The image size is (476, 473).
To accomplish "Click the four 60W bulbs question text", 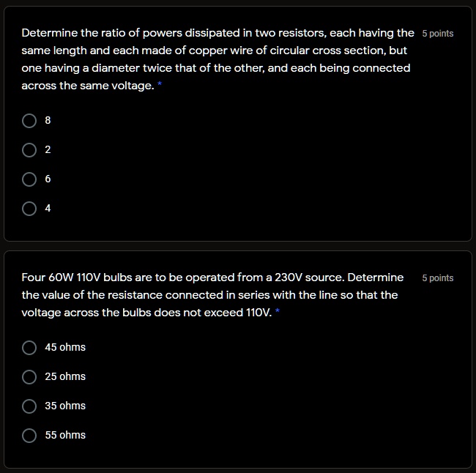I will [212, 295].
